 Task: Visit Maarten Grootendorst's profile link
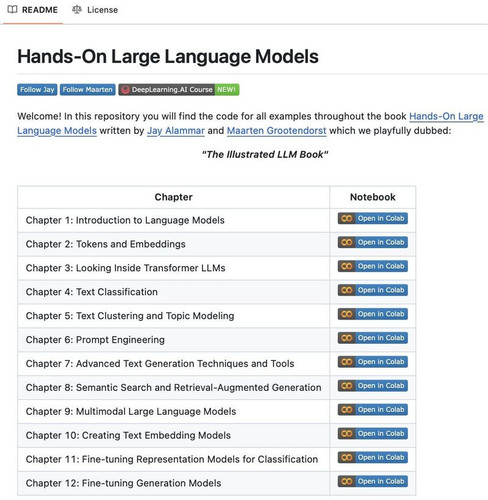tap(276, 131)
